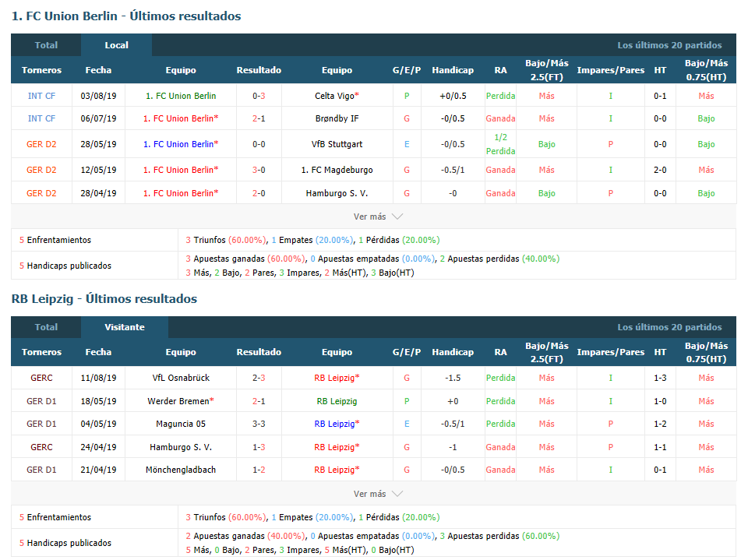The width and height of the screenshot is (741, 560).
Task: Select Local tab in Union Berlin table
Action: [x=116, y=45]
